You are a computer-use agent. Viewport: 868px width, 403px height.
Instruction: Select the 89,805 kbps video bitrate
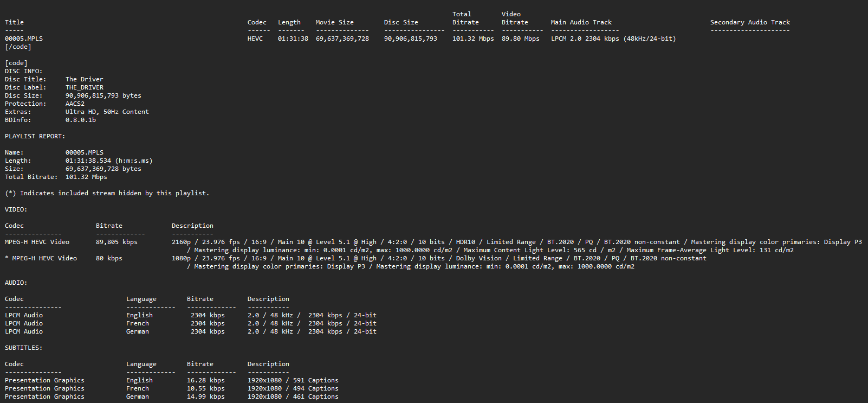[116, 242]
